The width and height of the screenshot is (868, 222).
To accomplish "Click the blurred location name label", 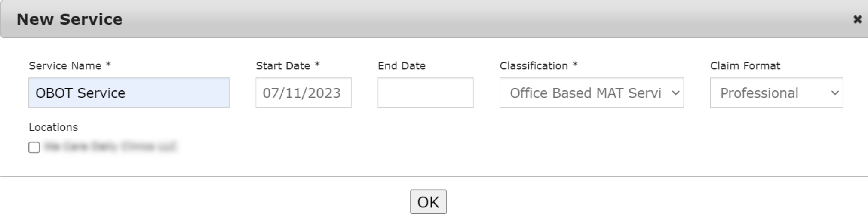I will [x=110, y=147].
